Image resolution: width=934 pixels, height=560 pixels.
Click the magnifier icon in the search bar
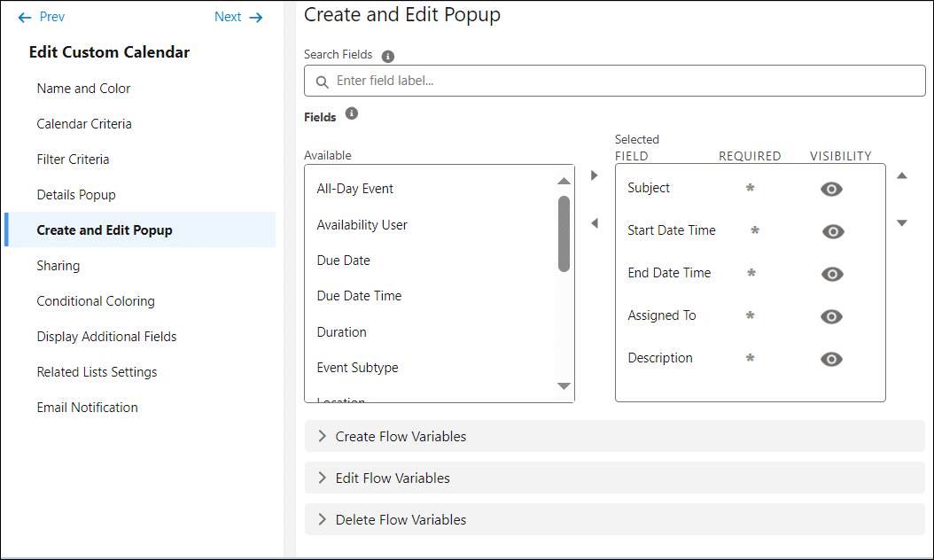tap(323, 81)
